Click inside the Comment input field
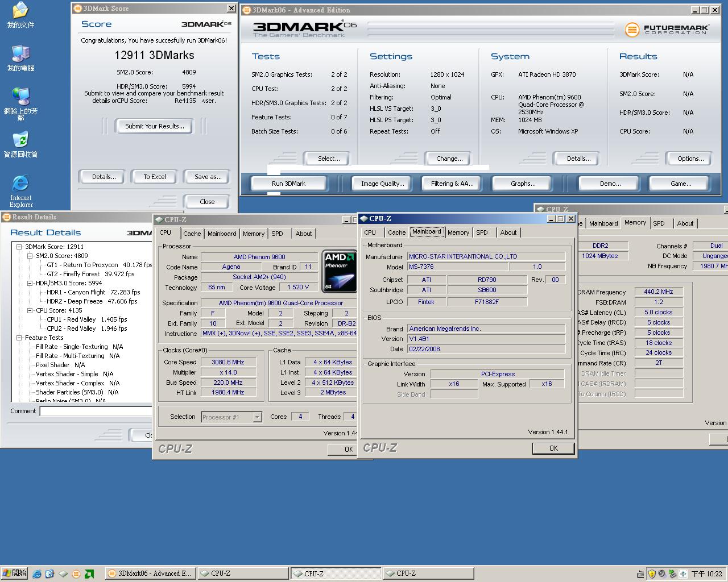 click(96, 411)
